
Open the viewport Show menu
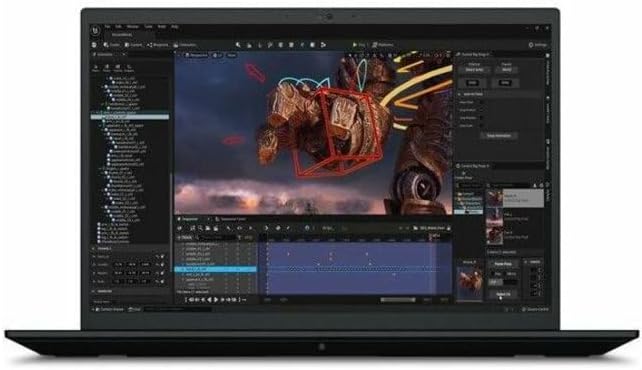click(x=231, y=55)
